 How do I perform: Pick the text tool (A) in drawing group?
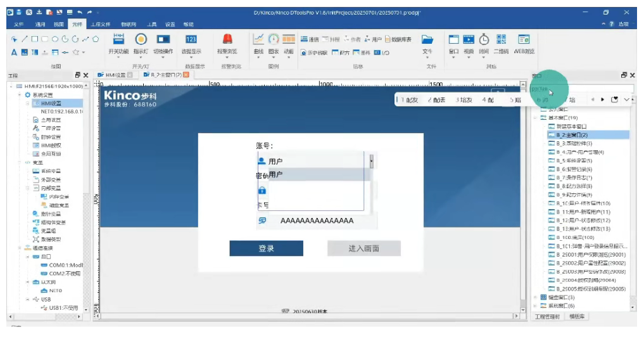[x=15, y=52]
